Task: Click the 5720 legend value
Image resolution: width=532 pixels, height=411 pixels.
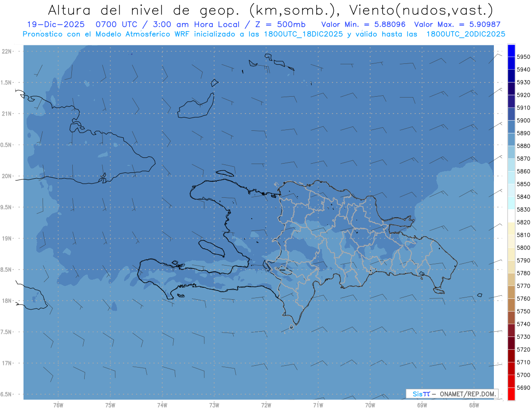Action: coord(523,349)
